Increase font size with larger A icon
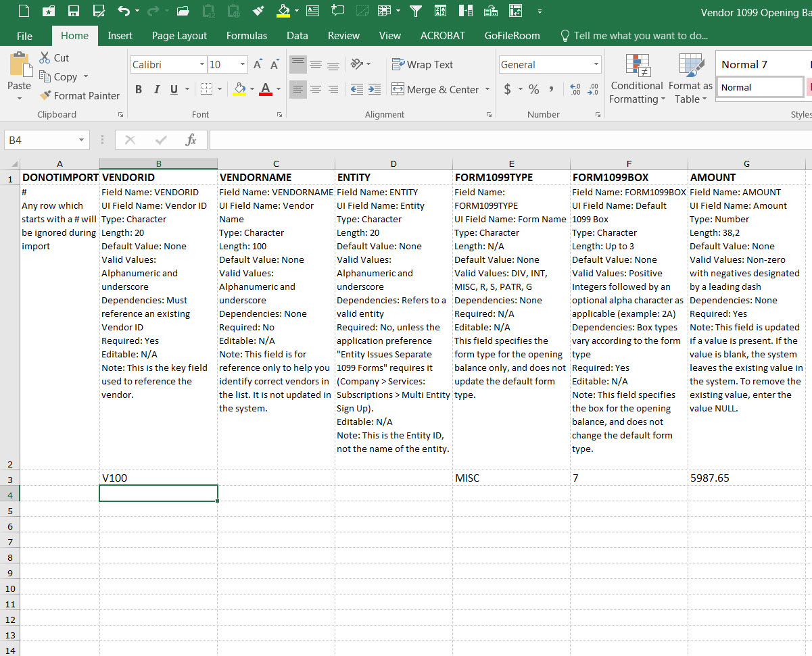The image size is (812, 656). [x=258, y=65]
